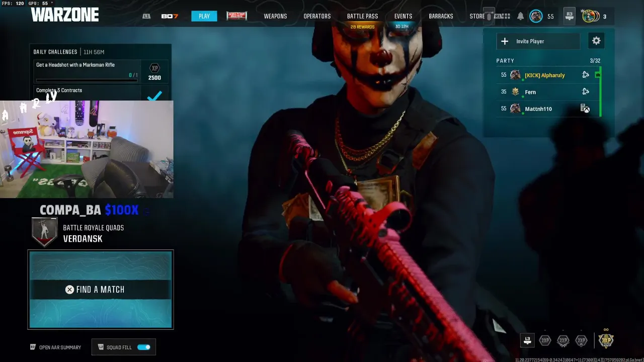The height and width of the screenshot is (362, 644).
Task: Click the completed challenge checkmark
Action: (x=155, y=95)
